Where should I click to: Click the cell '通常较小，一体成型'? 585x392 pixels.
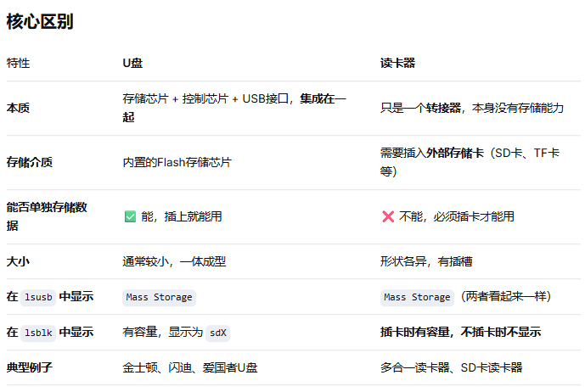(174, 261)
